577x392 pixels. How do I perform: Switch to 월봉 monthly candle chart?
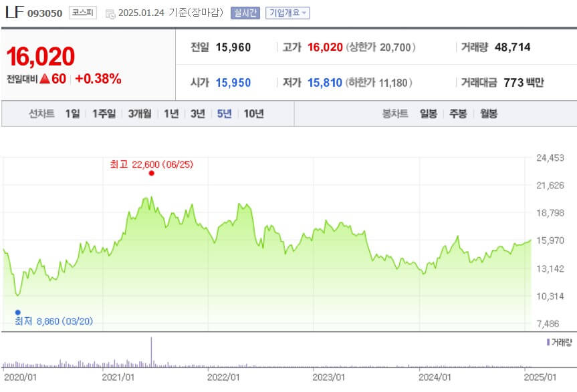pos(489,114)
